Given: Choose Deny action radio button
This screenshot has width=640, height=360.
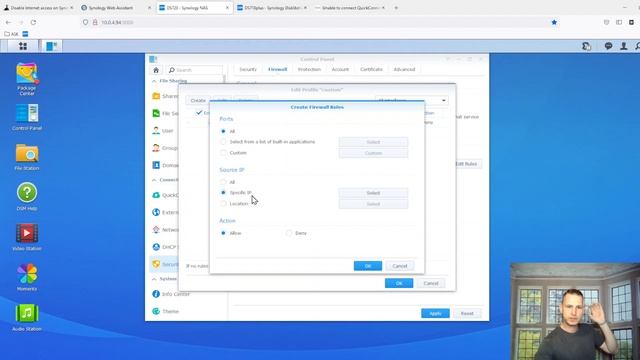Looking at the screenshot, I should (289, 233).
